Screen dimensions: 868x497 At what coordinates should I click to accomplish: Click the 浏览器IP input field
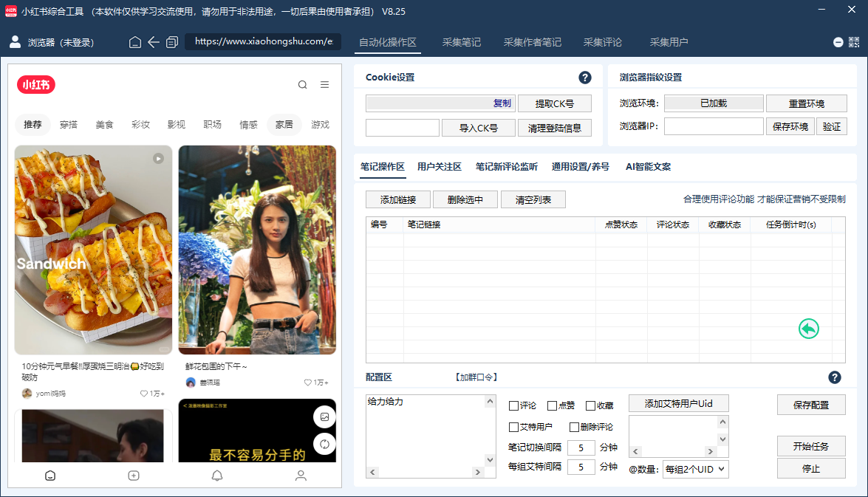pos(713,126)
